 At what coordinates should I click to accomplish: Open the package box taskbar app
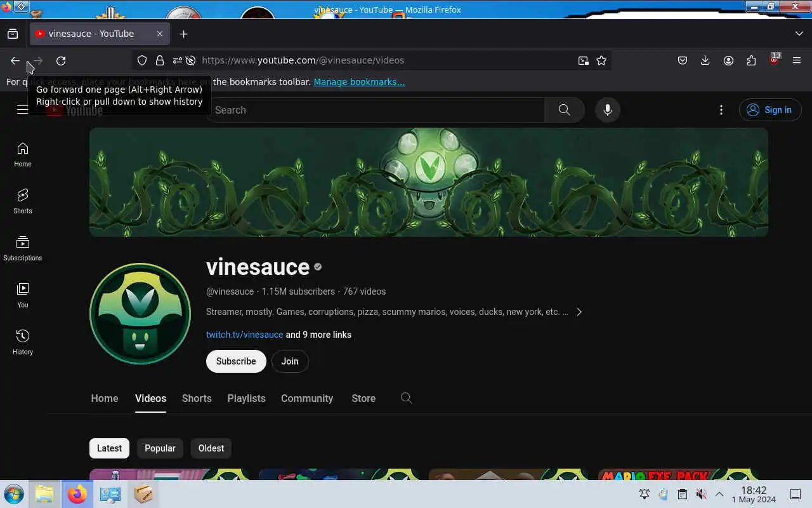[143, 494]
